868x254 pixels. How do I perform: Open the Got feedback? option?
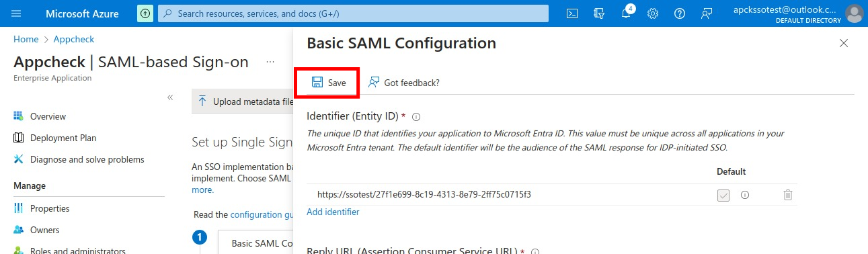(x=404, y=83)
